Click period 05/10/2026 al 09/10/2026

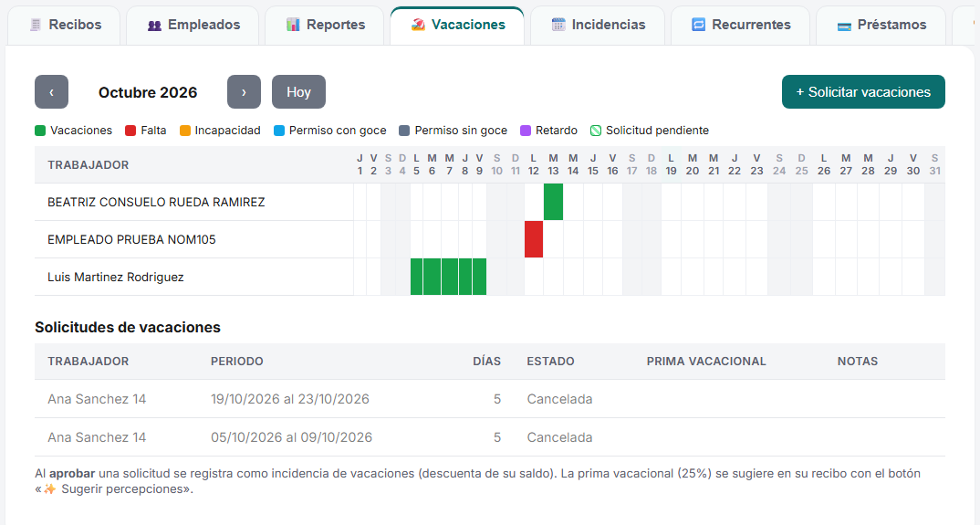pos(291,437)
